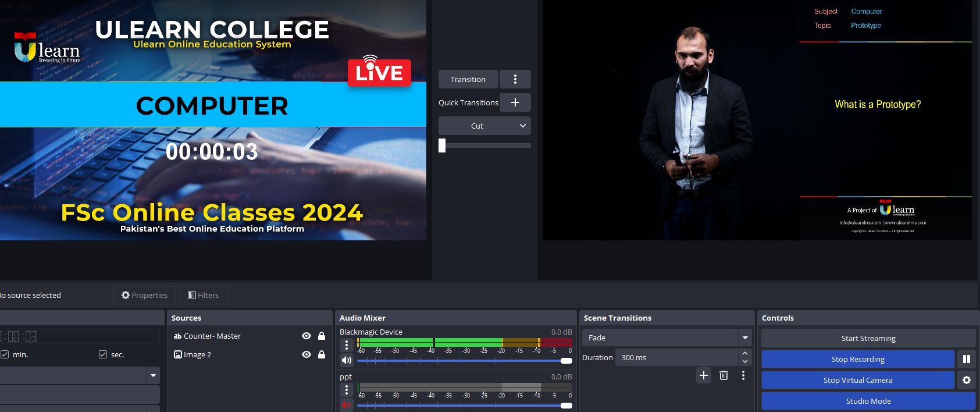980x412 pixels.
Task: Click the Quick Transitions label
Action: pos(468,102)
